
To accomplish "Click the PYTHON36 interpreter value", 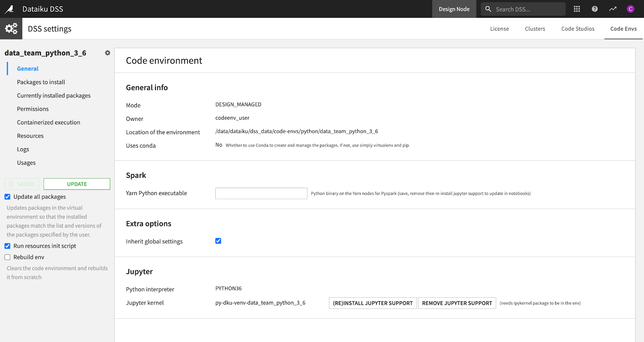I will coord(229,288).
